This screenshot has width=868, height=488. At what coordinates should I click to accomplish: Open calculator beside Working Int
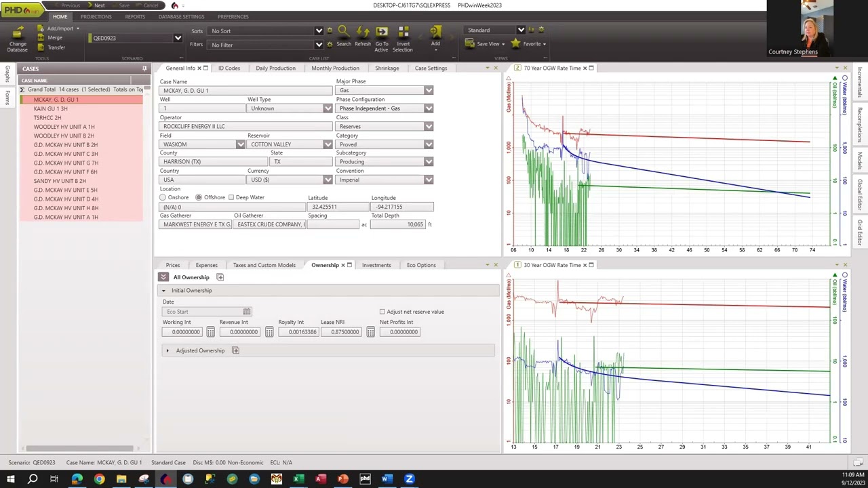click(x=210, y=332)
